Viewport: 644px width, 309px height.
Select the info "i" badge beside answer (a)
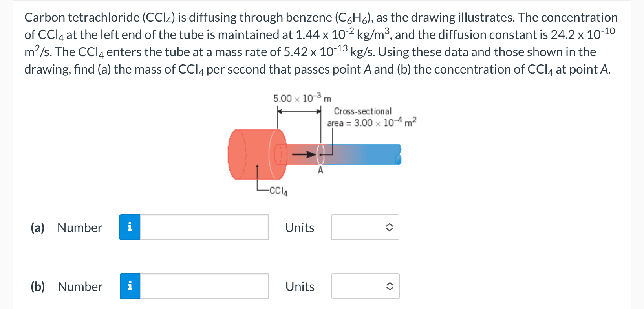click(x=130, y=227)
